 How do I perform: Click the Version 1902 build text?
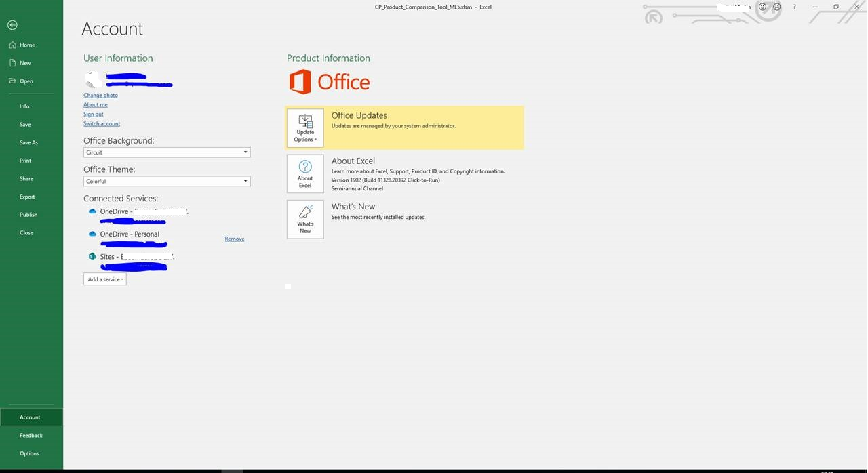point(386,180)
